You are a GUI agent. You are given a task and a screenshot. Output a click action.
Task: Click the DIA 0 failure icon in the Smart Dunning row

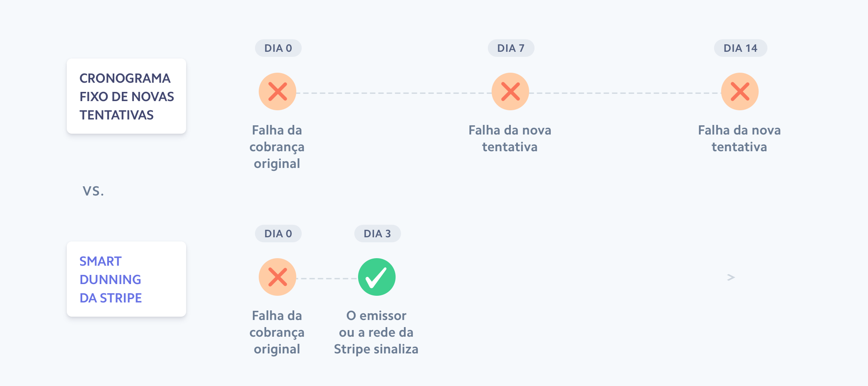click(x=278, y=277)
